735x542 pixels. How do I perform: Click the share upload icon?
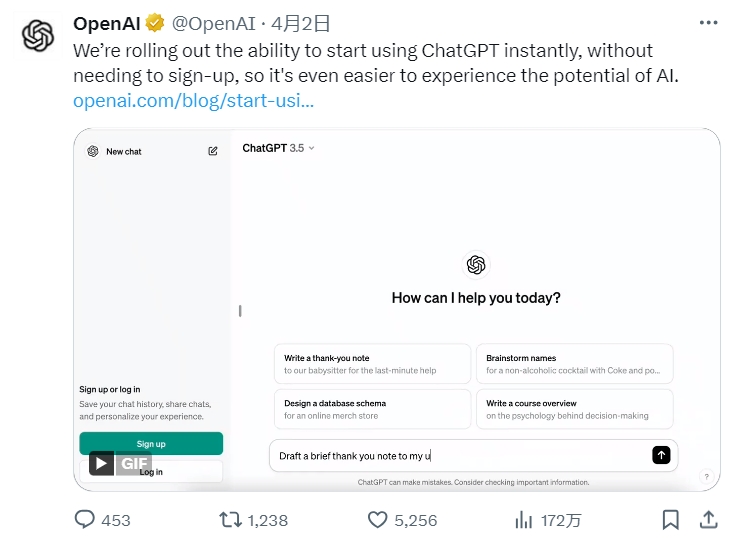click(x=708, y=519)
